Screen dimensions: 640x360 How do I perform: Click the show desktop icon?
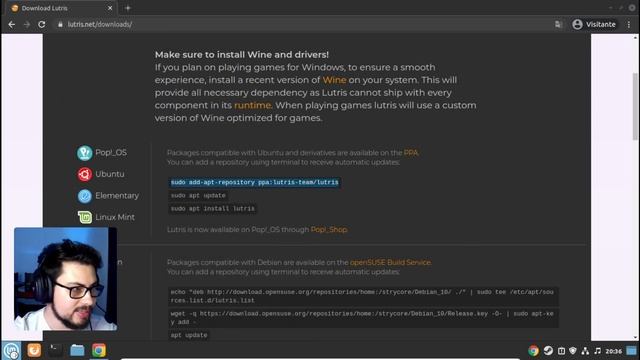pos(631,351)
